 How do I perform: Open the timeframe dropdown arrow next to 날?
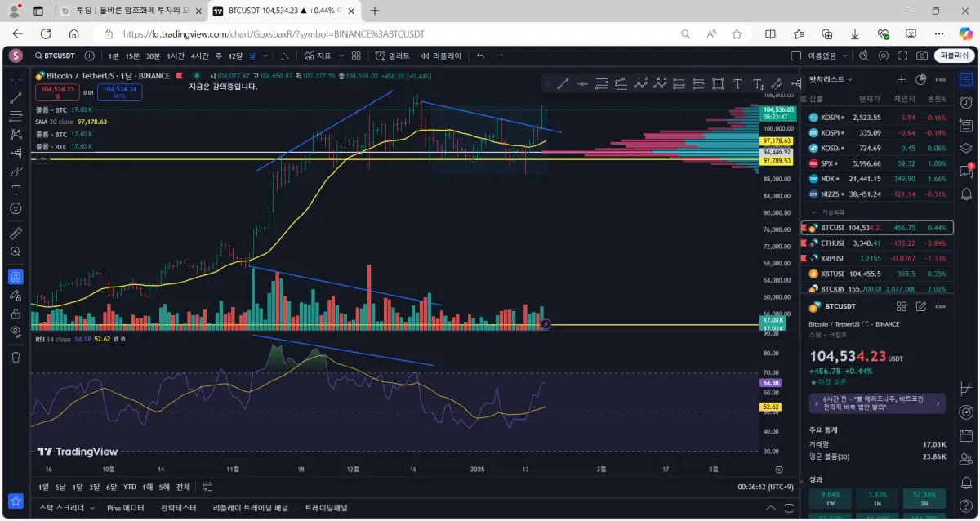pyautogui.click(x=265, y=56)
